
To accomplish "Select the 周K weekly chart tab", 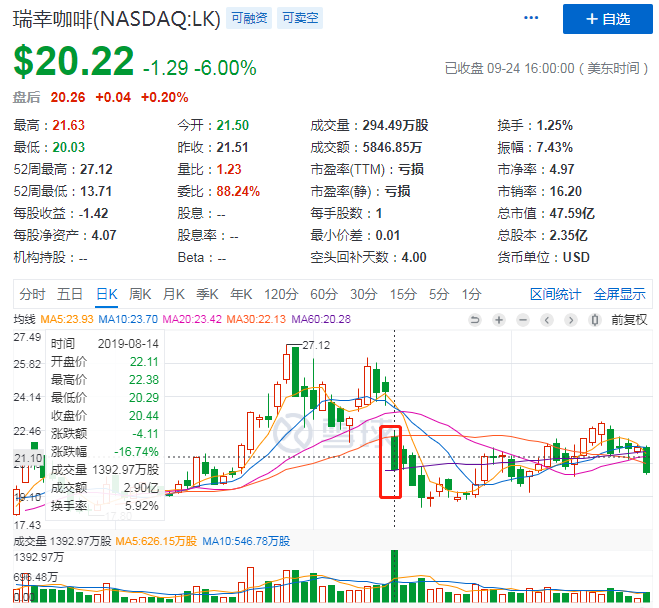I will [139, 294].
